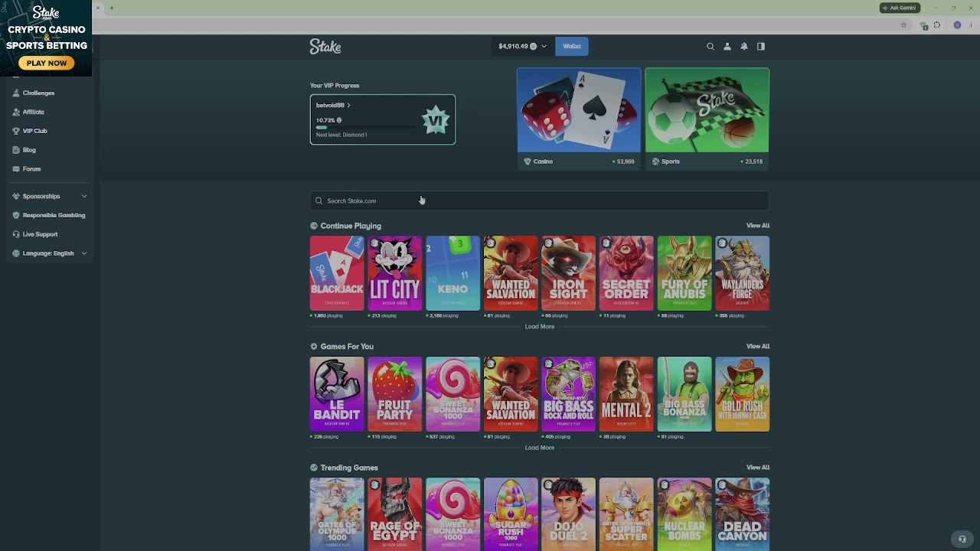980x551 pixels.
Task: View all Games For You
Action: 758,347
